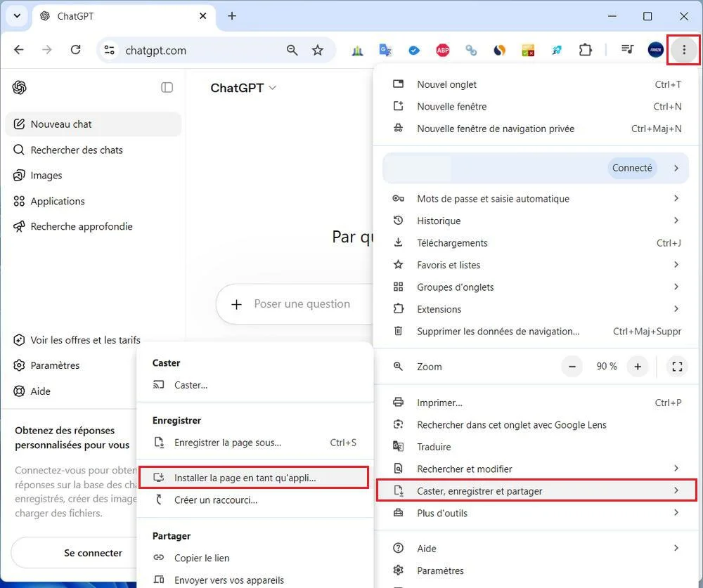This screenshot has height=588, width=703.
Task: Choose Supprimer les données de navigation
Action: point(537,331)
